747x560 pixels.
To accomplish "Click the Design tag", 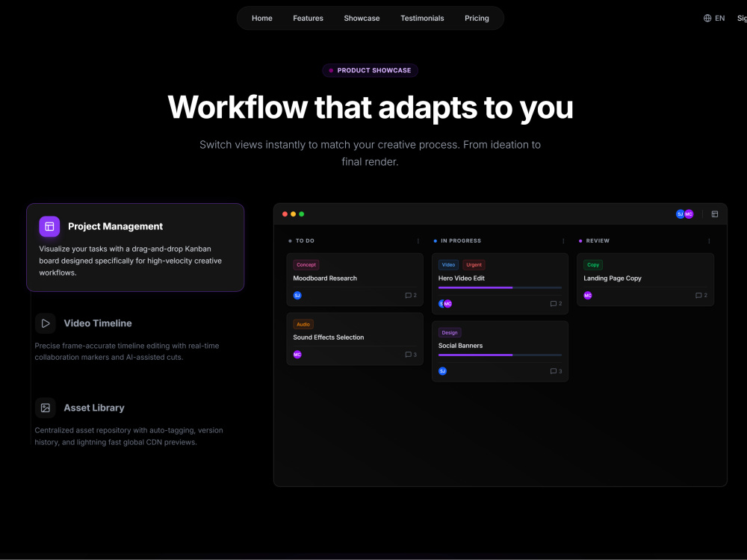I will point(450,333).
